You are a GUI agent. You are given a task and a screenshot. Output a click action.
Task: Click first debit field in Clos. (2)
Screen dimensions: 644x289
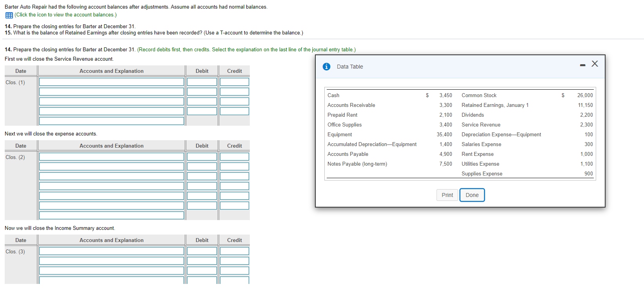pyautogui.click(x=202, y=157)
